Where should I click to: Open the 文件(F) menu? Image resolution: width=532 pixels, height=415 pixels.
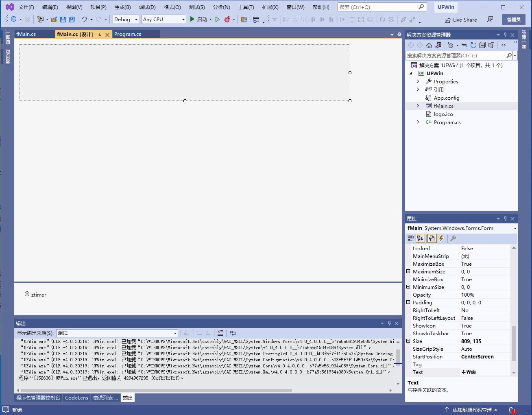26,7
